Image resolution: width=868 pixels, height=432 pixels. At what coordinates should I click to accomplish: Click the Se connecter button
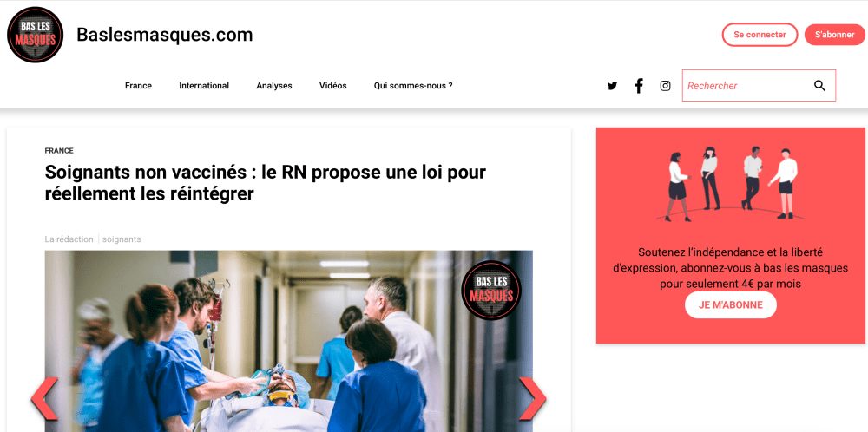759,35
